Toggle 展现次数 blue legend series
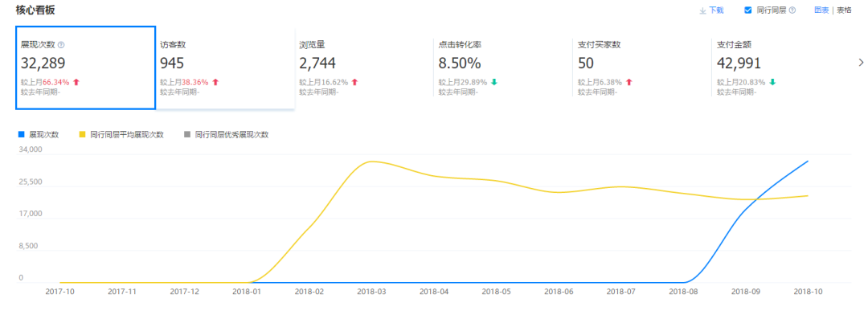 (39, 134)
